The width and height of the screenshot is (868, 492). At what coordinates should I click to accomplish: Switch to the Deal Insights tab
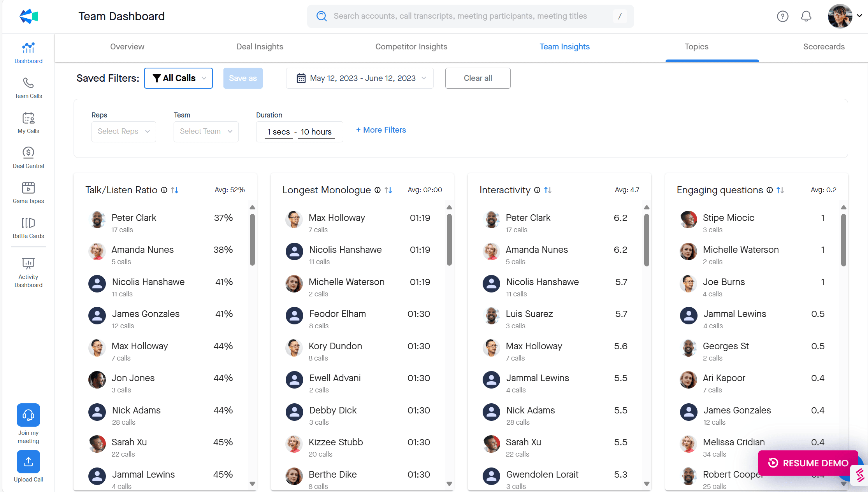[260, 47]
